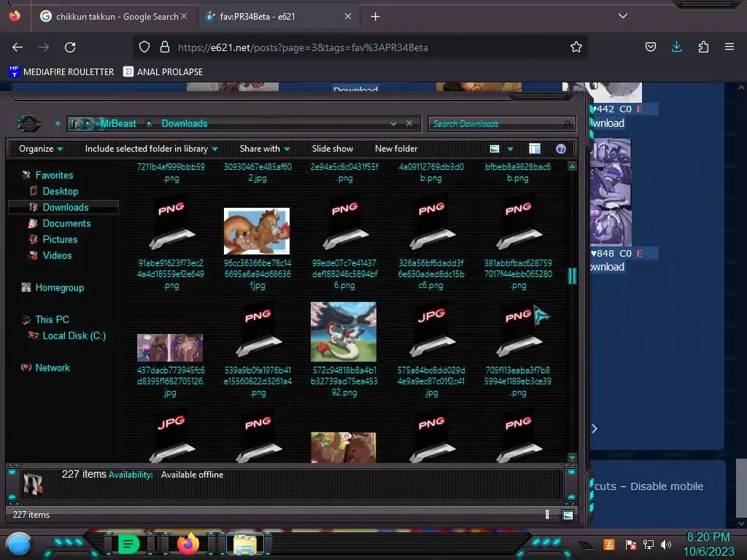This screenshot has width=747, height=560.
Task: Open the Share with dropdown
Action: (x=264, y=149)
